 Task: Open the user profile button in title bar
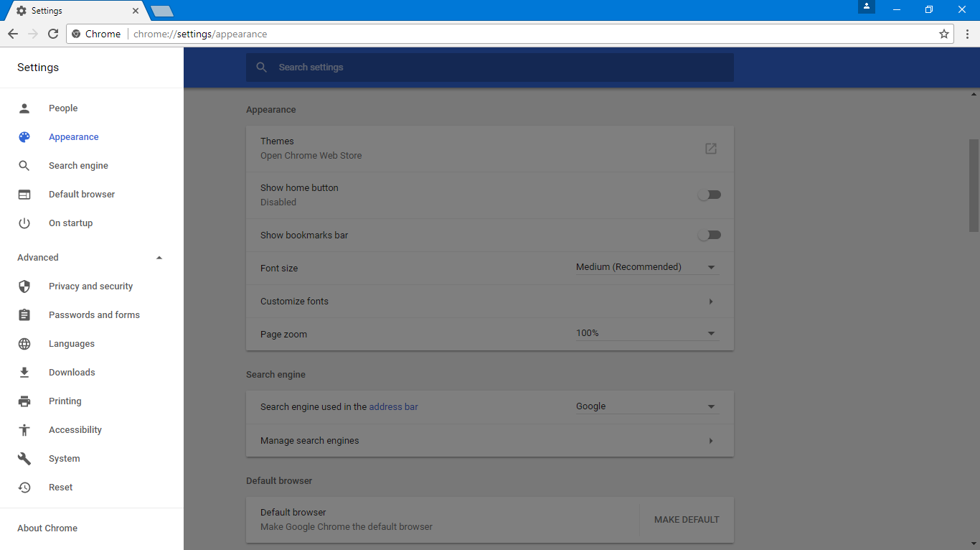pyautogui.click(x=867, y=6)
